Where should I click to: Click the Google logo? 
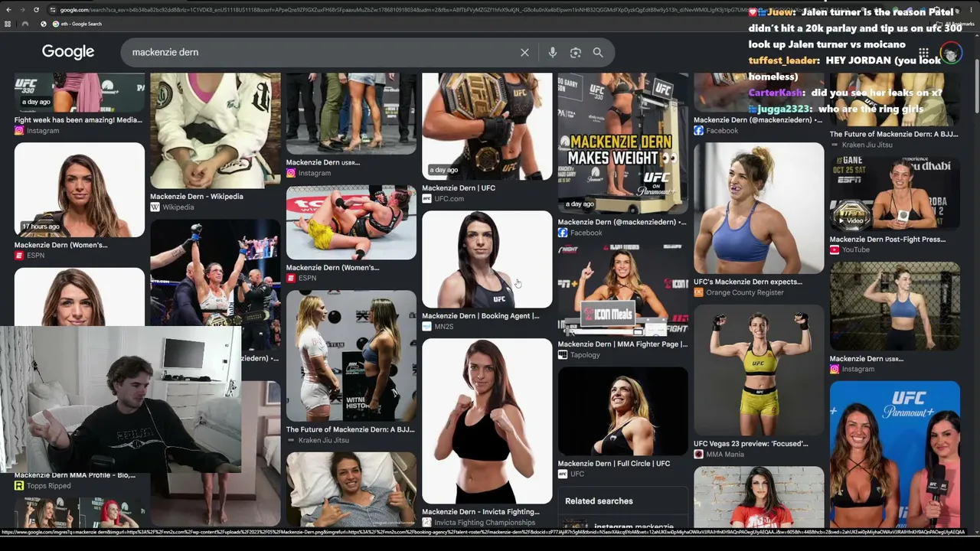68,52
